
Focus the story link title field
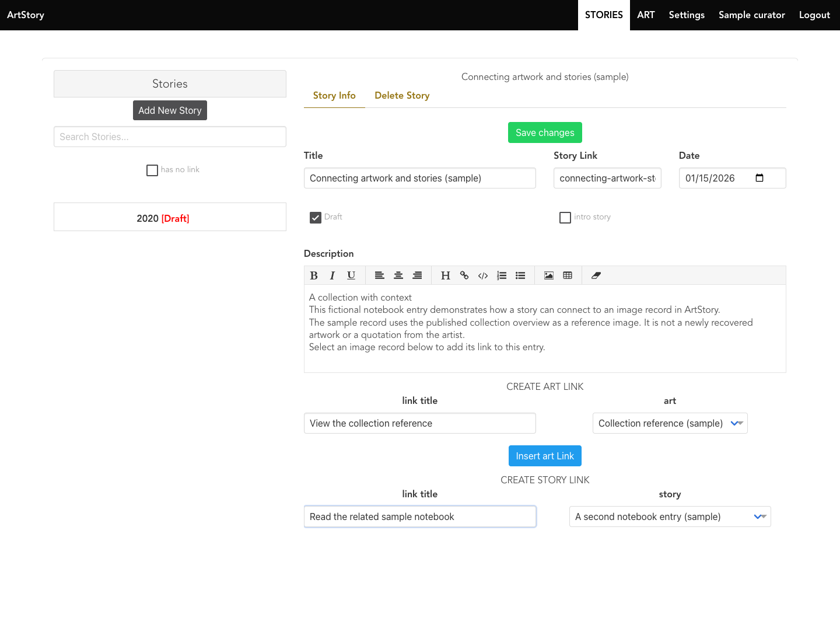420,517
